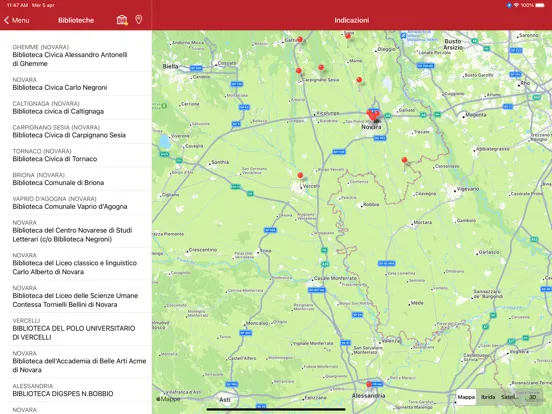
Task: Tap the Wi-Fi status icon
Action: 516,5
